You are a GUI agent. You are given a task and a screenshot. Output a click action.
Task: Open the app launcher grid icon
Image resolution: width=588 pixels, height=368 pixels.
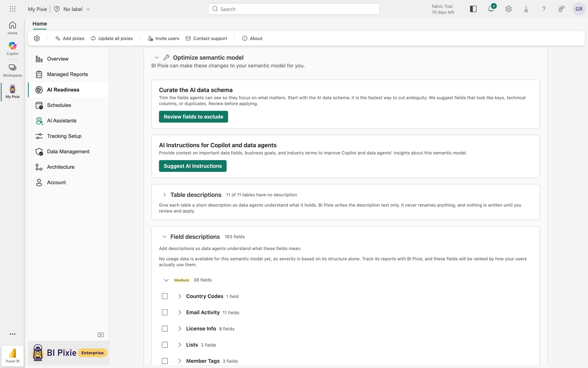(12, 9)
